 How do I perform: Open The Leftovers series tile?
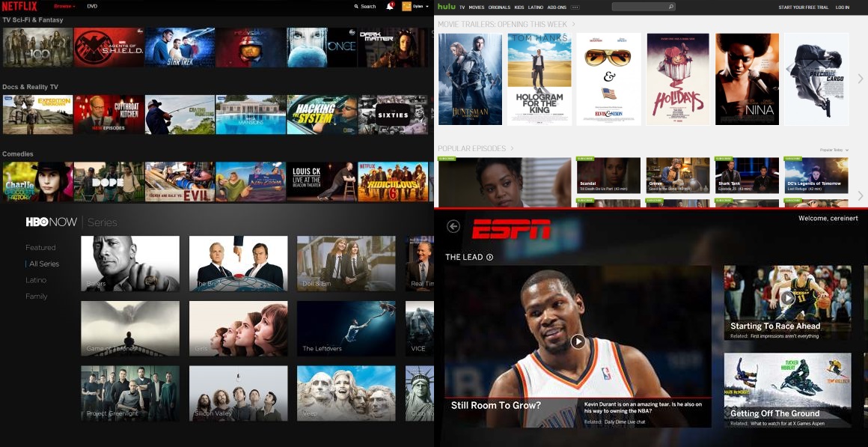click(346, 329)
